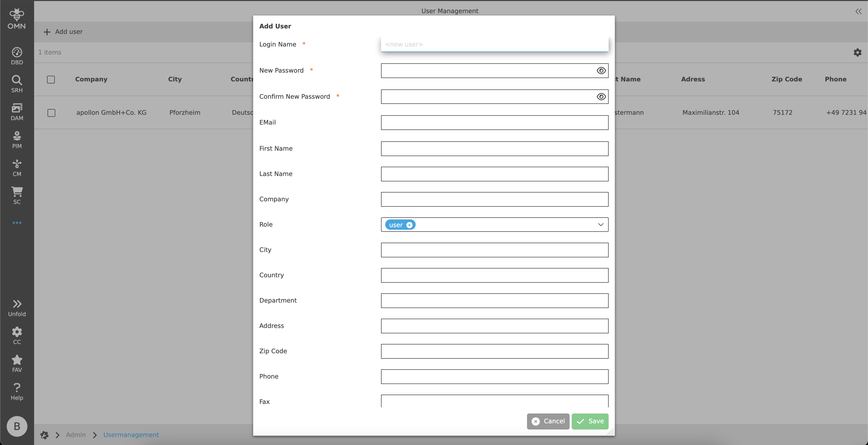
Task: Open the PIM module icon
Action: click(x=17, y=140)
